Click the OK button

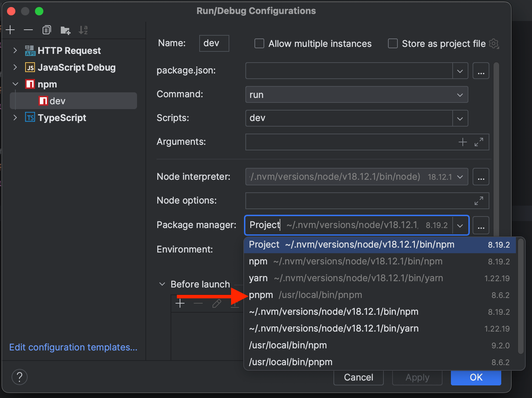pos(476,377)
